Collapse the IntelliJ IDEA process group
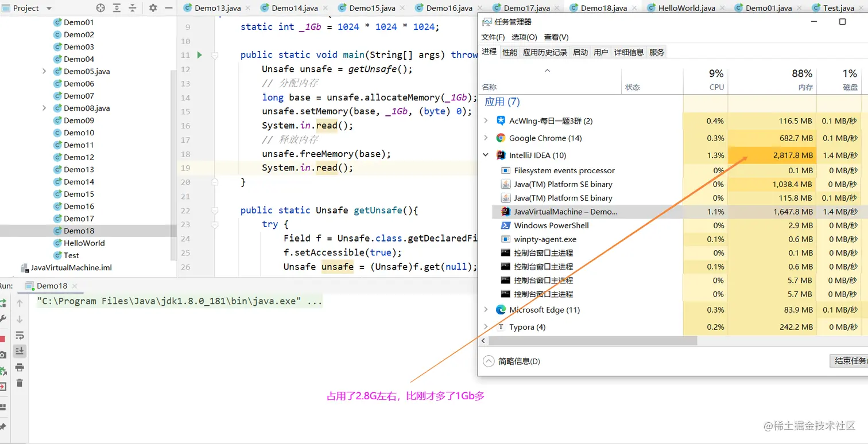Viewport: 868px width, 444px height. 486,155
